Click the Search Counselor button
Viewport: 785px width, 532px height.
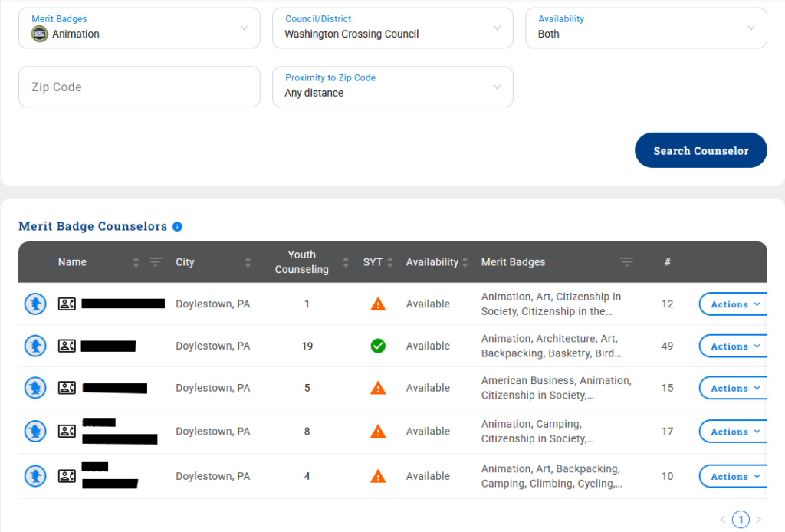(701, 150)
